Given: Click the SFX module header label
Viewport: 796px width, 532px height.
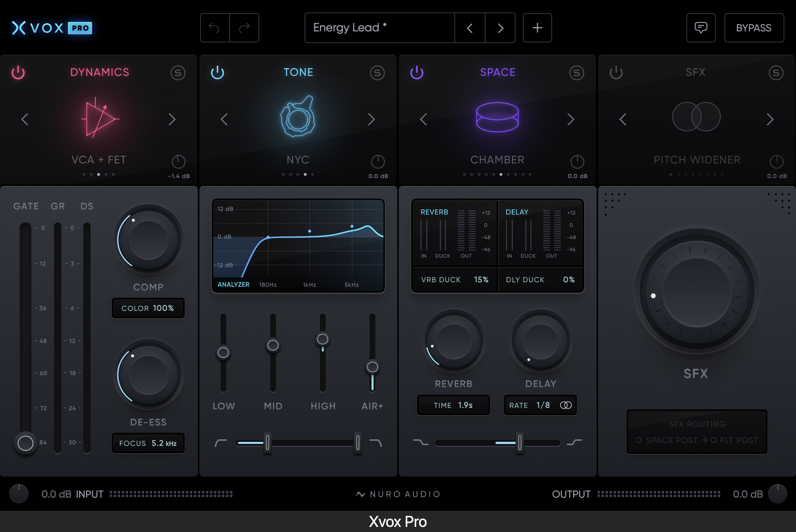Looking at the screenshot, I should coord(696,72).
